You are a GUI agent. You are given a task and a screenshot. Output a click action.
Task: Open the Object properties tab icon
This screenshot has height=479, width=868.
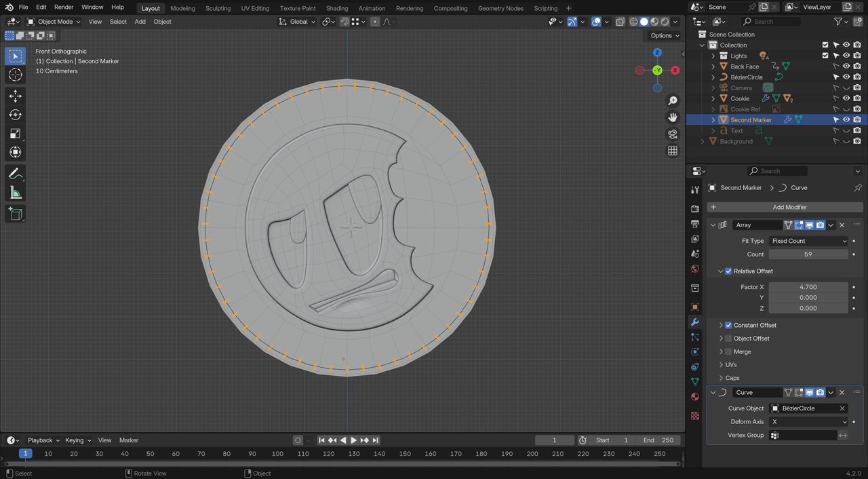pos(694,307)
